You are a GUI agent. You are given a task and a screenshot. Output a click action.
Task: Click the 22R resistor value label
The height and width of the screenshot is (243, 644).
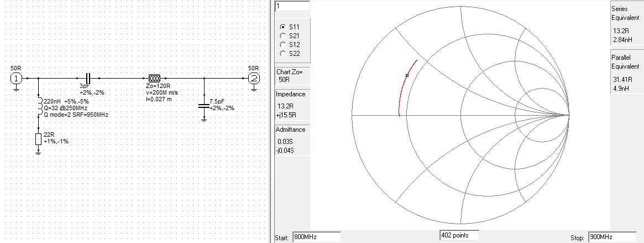[49, 135]
